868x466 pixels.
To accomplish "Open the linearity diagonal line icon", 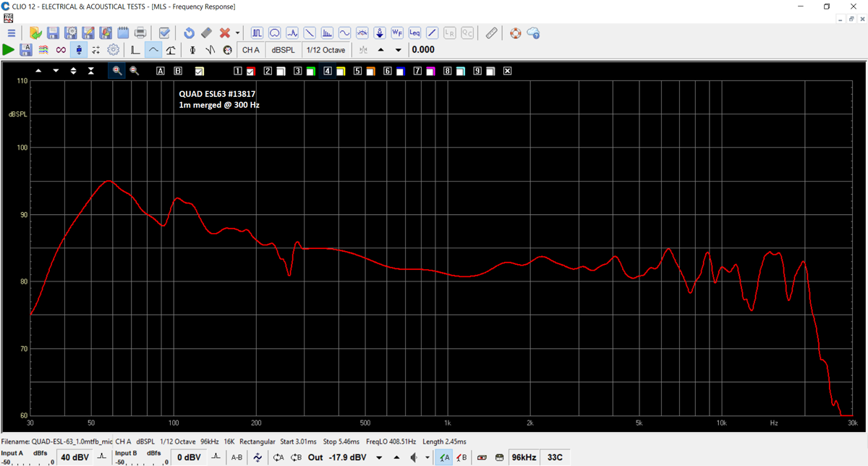I will click(432, 33).
